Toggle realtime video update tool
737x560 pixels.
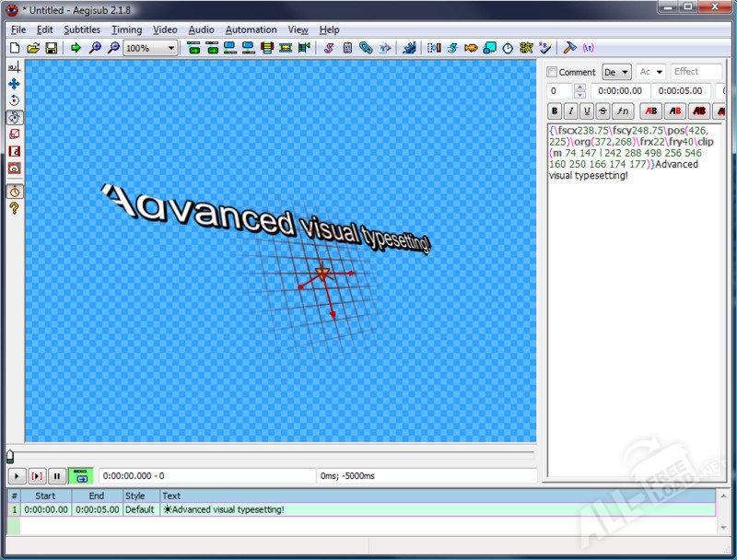[14, 192]
